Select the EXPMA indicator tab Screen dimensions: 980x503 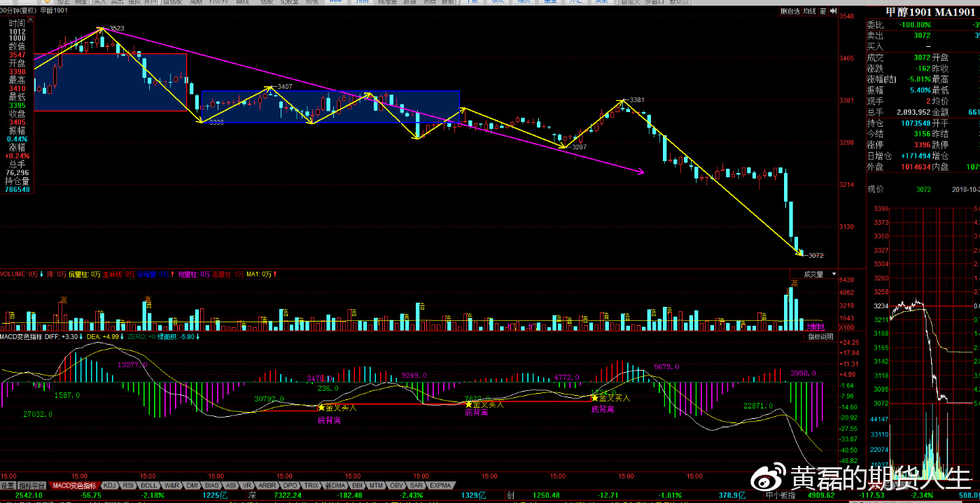pos(440,485)
